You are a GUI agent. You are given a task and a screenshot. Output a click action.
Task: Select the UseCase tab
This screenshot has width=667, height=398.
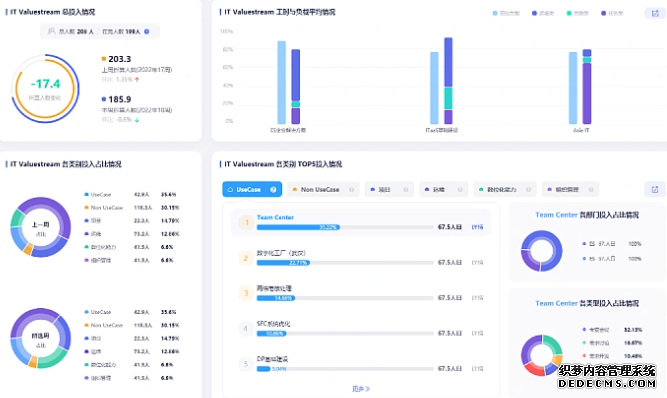pos(252,190)
